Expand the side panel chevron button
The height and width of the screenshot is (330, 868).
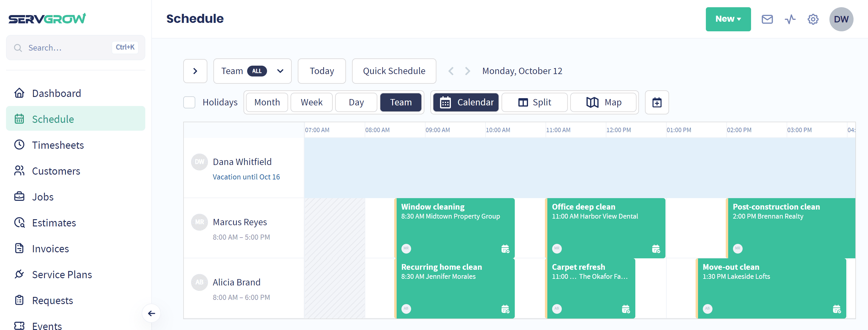click(195, 71)
